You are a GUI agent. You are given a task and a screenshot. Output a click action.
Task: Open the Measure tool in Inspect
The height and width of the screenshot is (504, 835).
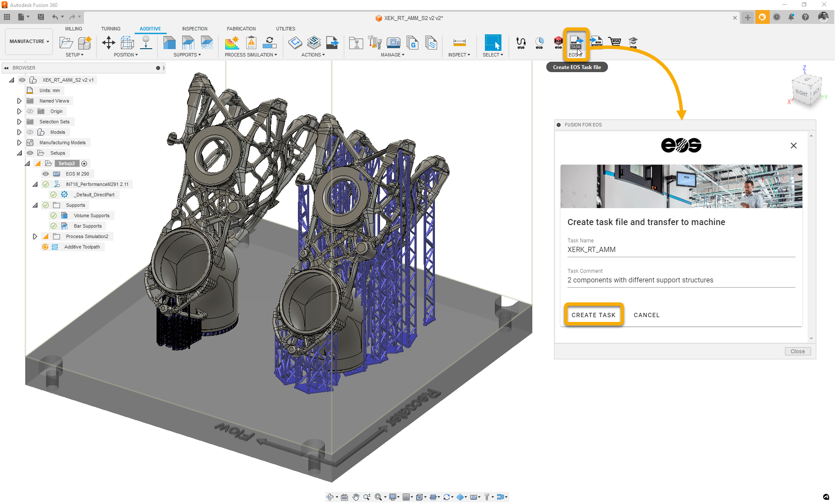point(459,43)
